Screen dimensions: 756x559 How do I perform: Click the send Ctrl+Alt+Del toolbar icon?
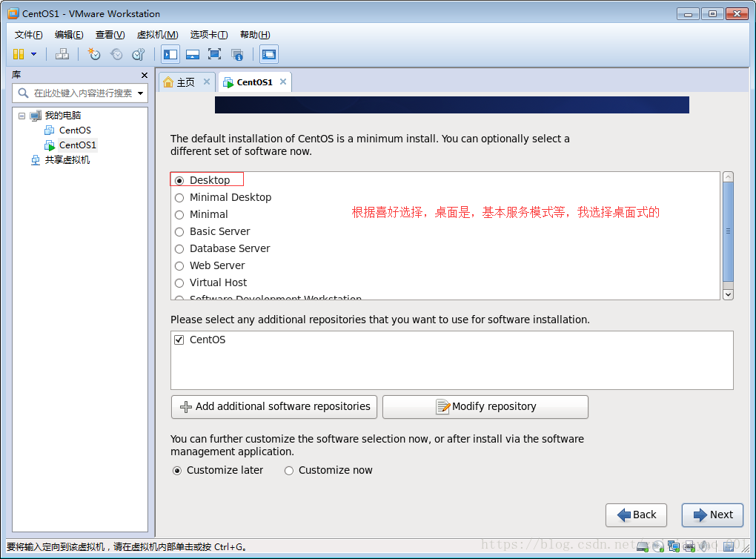tap(62, 54)
